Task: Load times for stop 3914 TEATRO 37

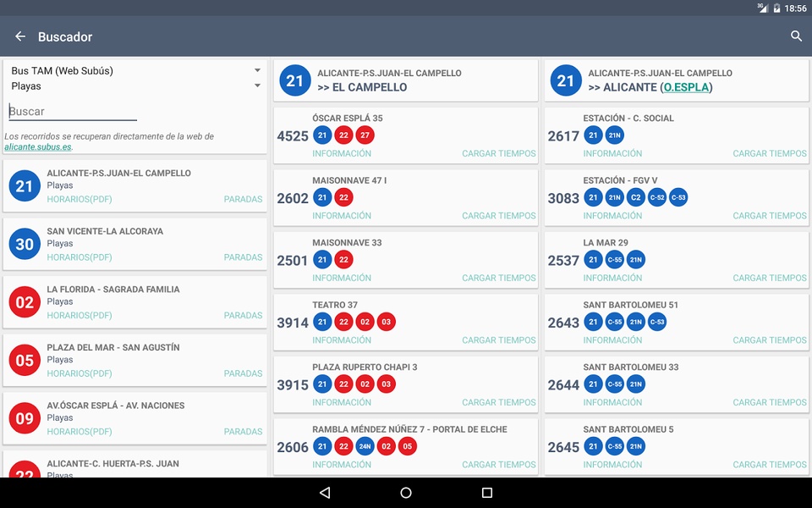Action: pos(499,340)
